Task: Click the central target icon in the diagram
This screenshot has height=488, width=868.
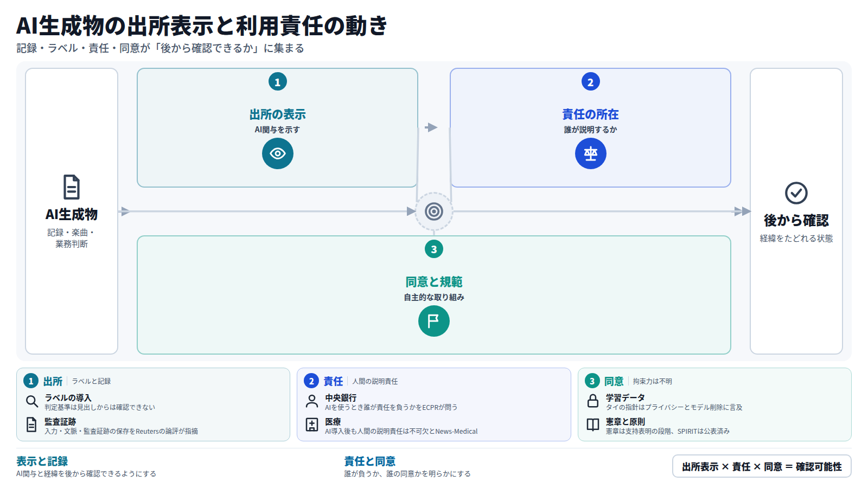Action: coord(434,211)
